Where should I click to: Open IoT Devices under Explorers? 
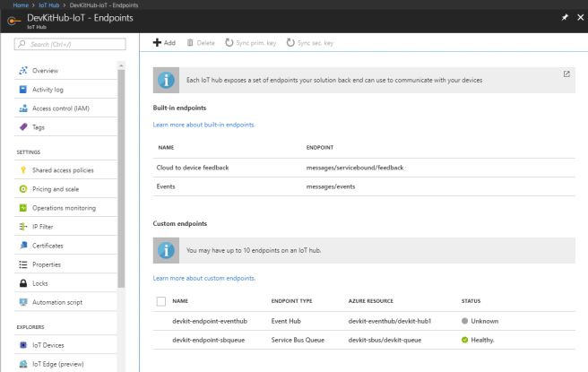49,345
